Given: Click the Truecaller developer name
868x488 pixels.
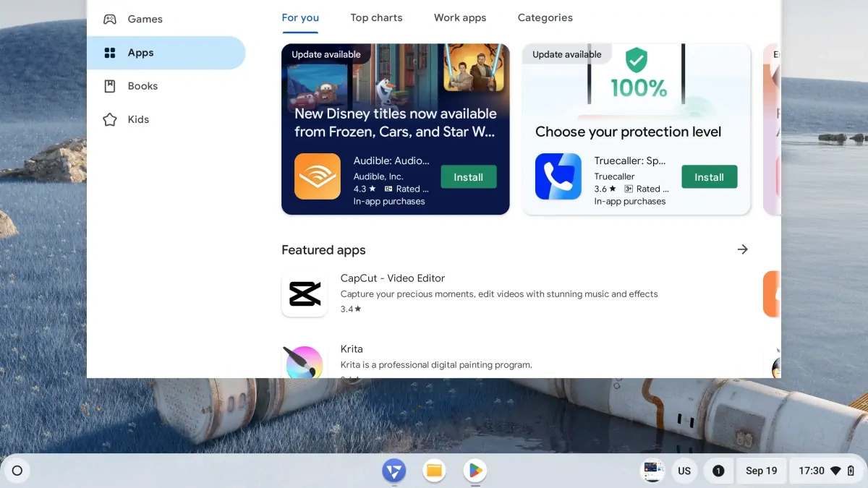Looking at the screenshot, I should tap(615, 176).
